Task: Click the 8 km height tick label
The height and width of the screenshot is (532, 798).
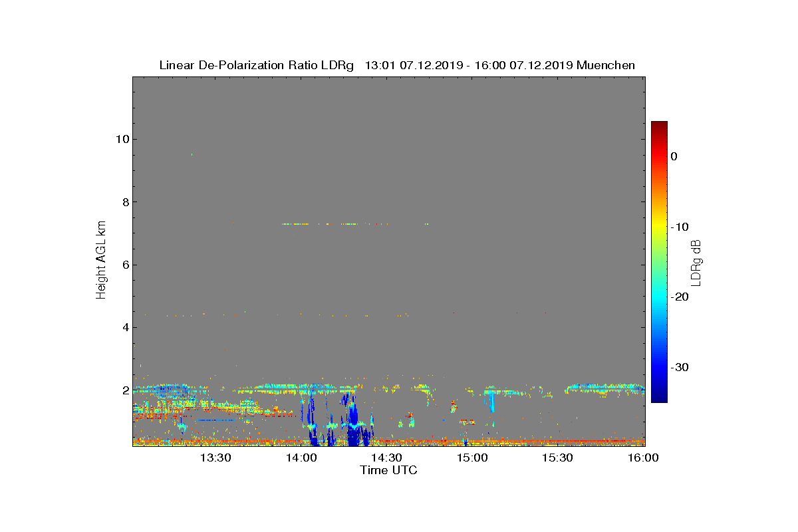Action: [x=125, y=202]
